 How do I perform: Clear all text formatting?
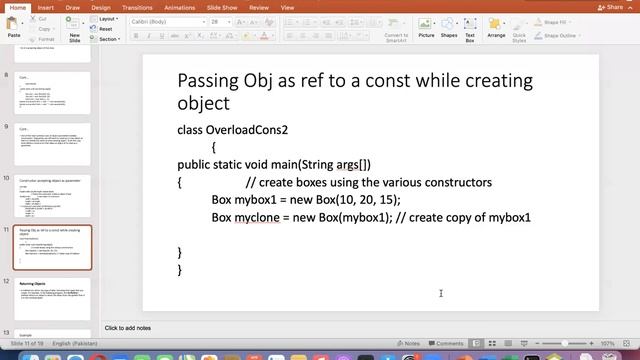269,22
